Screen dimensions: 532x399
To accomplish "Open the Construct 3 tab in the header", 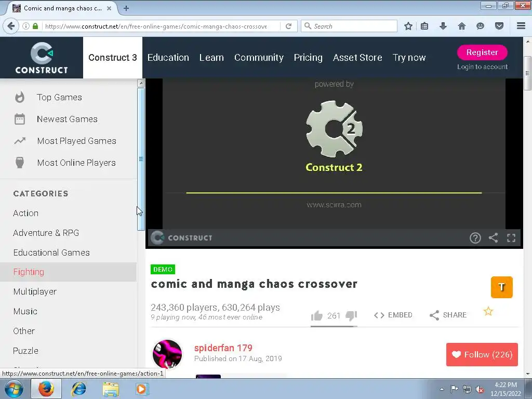I will [x=113, y=57].
